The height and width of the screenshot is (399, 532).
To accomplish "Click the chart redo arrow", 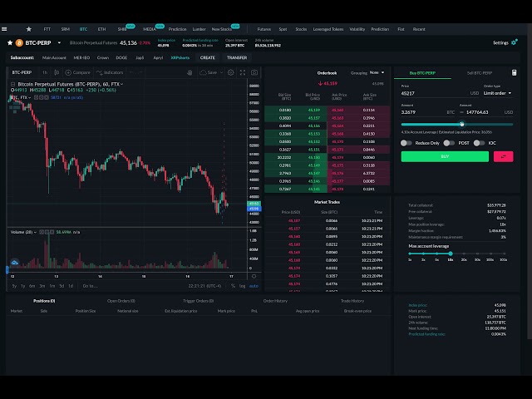I will pyautogui.click(x=140, y=72).
